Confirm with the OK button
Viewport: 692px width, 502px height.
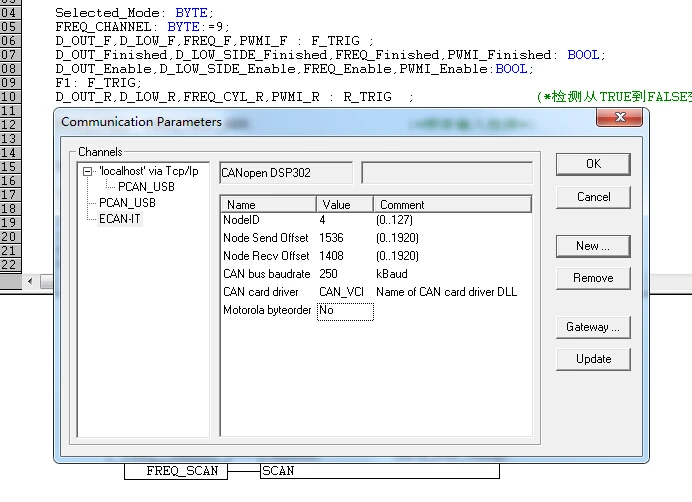[593, 164]
